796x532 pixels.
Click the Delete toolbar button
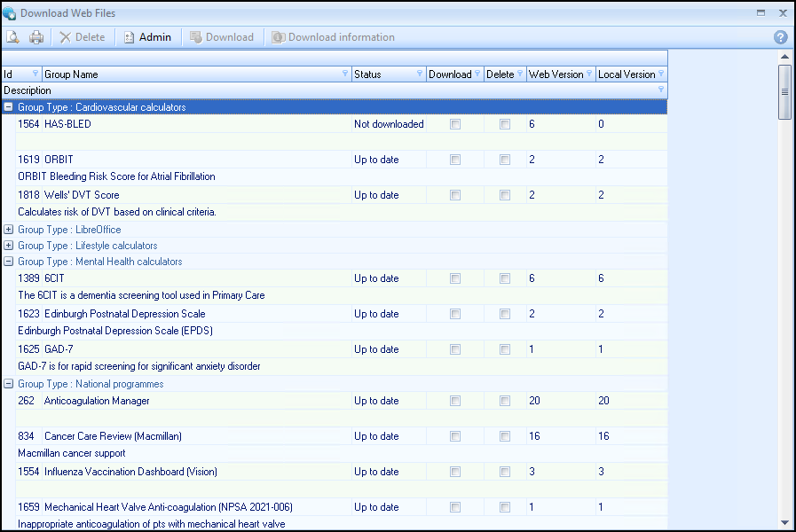tap(82, 37)
